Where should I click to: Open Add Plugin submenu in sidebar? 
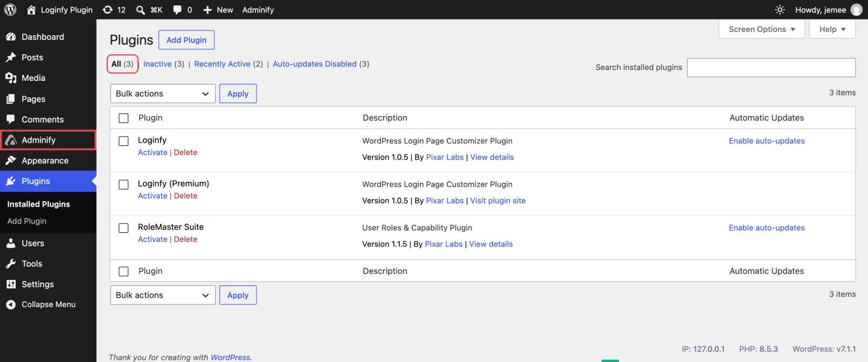coord(27,221)
